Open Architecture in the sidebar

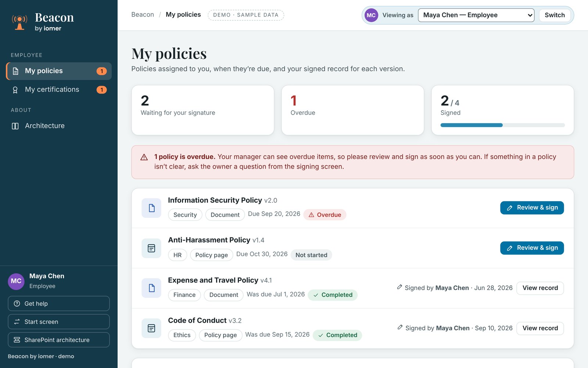[x=59, y=126]
